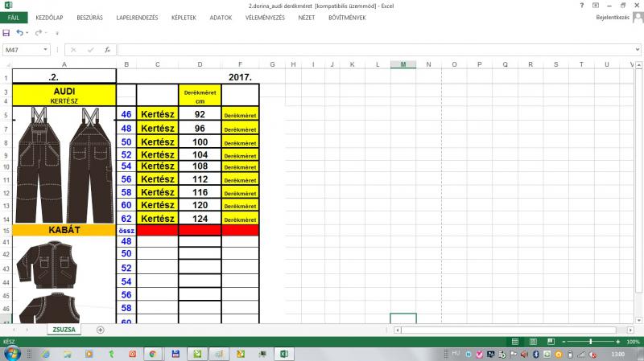Open Google Chrome from the taskbar

(152, 354)
